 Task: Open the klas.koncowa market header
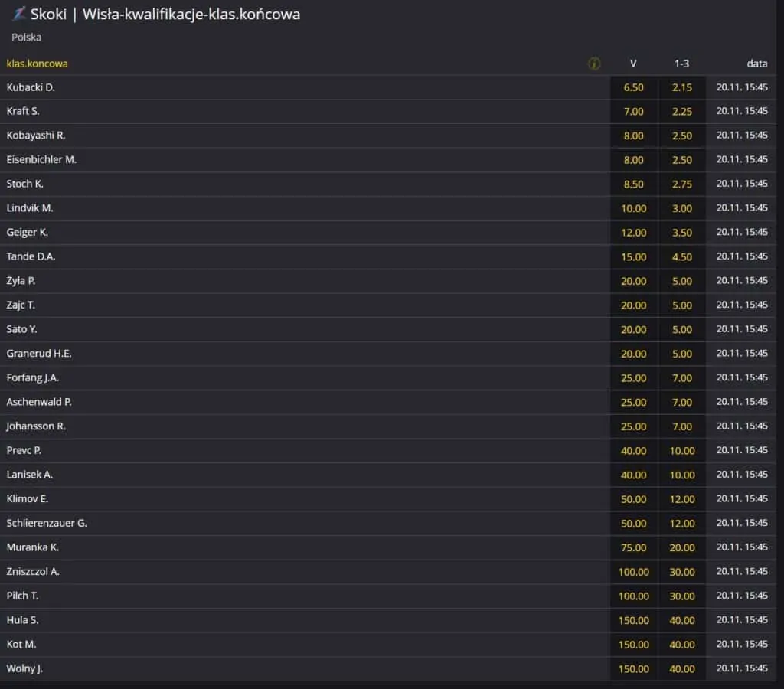[x=37, y=64]
